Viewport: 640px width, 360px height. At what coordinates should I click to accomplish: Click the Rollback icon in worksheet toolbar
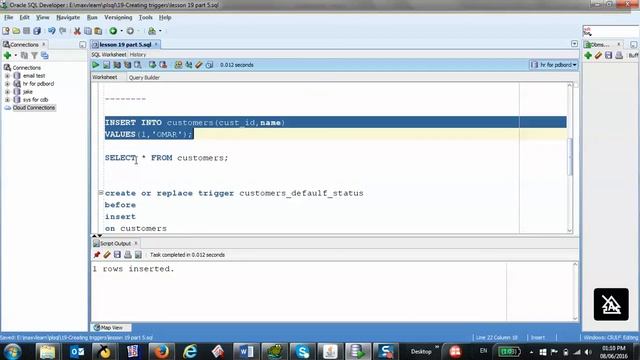click(x=163, y=65)
